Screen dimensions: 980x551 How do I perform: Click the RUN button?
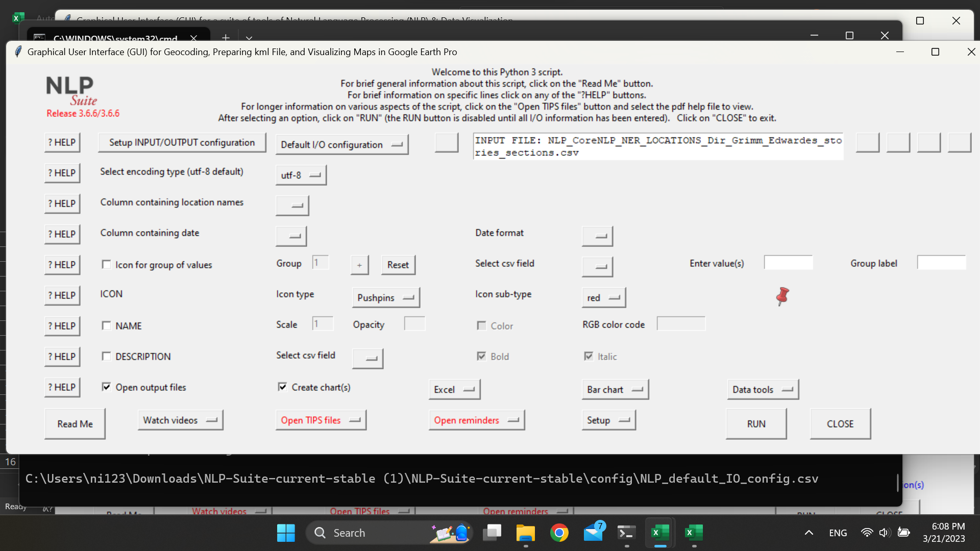tap(756, 423)
